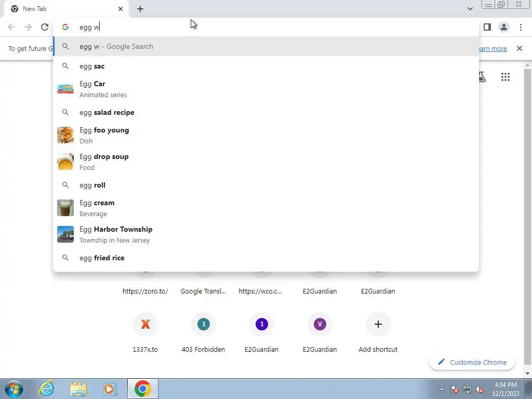The image size is (532, 399).
Task: Open the Chrome three-dot menu
Action: point(521,27)
